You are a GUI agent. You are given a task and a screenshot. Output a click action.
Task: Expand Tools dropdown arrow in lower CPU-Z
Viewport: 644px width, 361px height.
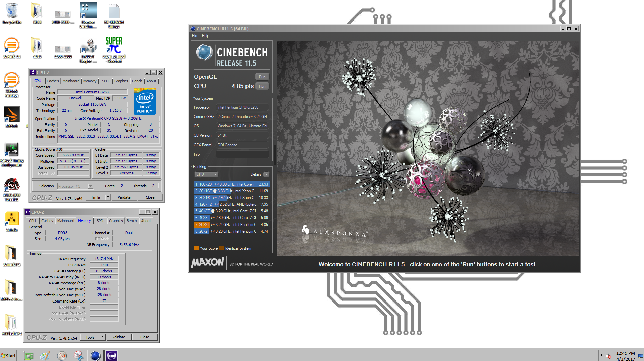103,337
